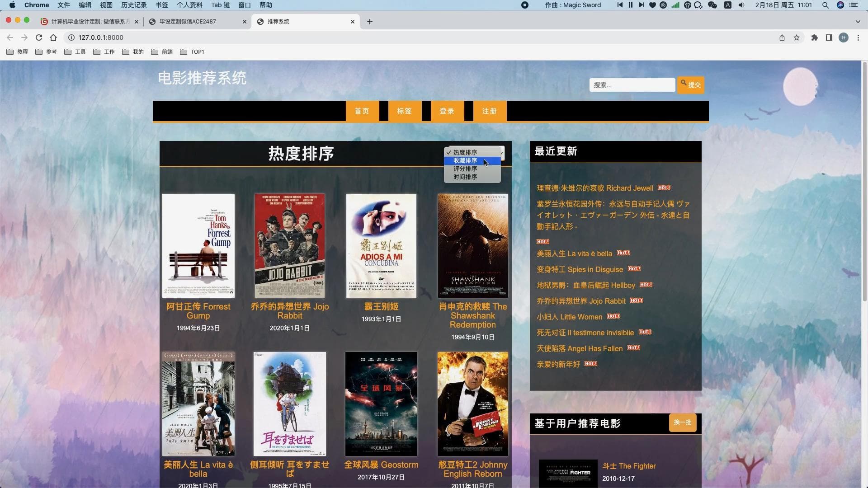Switch to the 计算机毕业设计定制 tab

coord(90,22)
